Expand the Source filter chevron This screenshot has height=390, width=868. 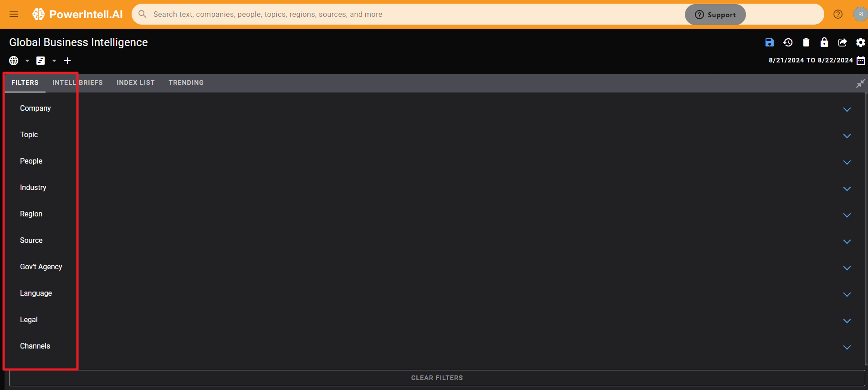click(847, 241)
